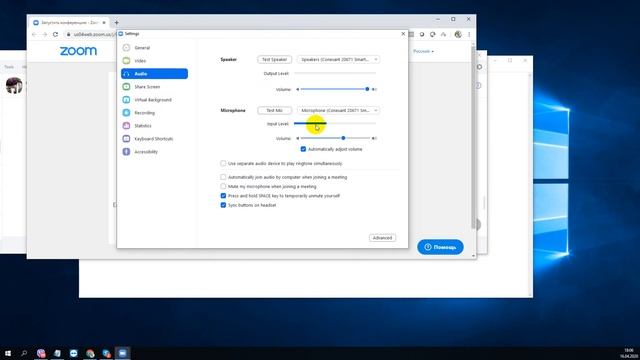The image size is (640, 360).
Task: Enable mute my microphone when joining
Action: [223, 187]
